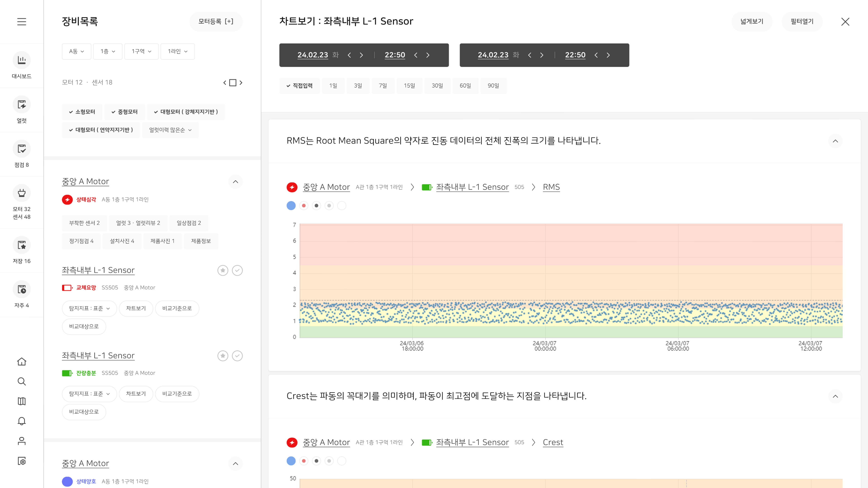Collapse the 상태심각 중앙 A Motor card
Image resolution: width=868 pixels, height=488 pixels.
pyautogui.click(x=236, y=182)
